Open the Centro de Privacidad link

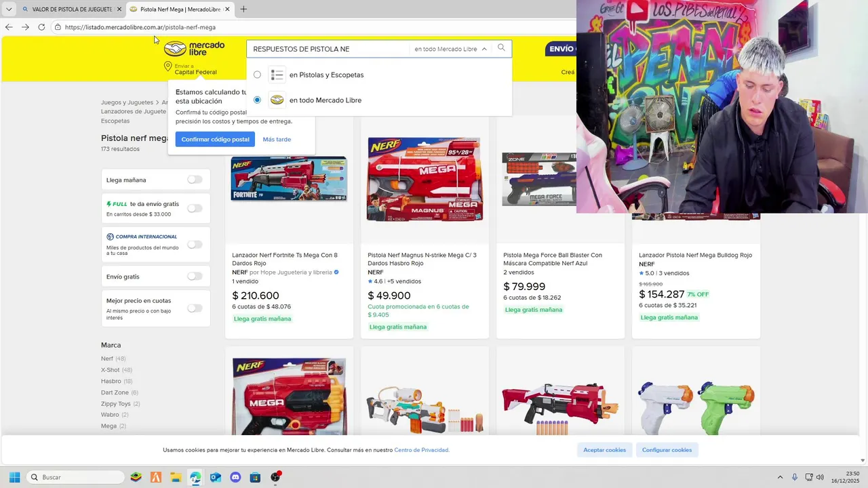422,450
